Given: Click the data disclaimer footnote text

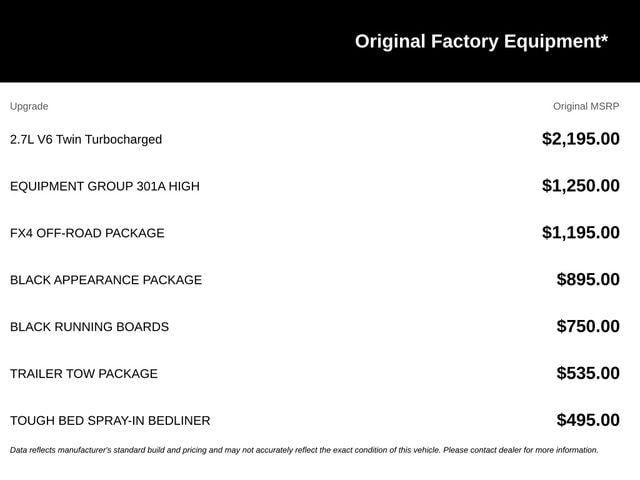Looking at the screenshot, I should (x=304, y=450).
